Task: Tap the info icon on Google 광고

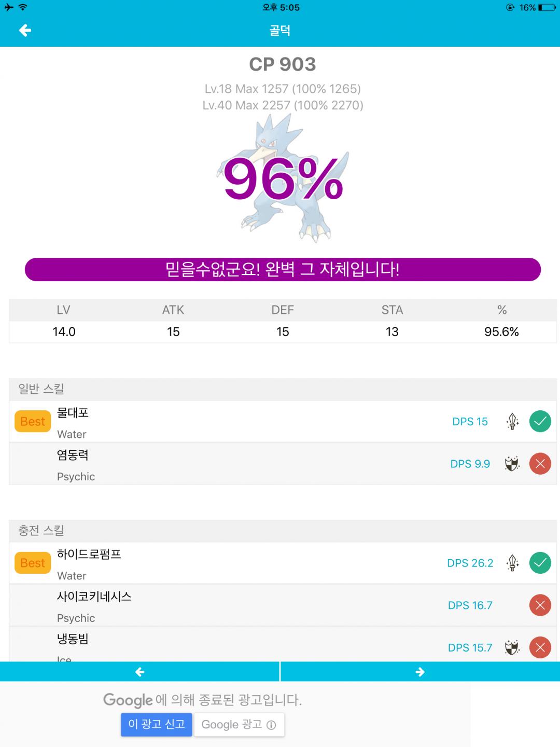Action: coord(271,725)
